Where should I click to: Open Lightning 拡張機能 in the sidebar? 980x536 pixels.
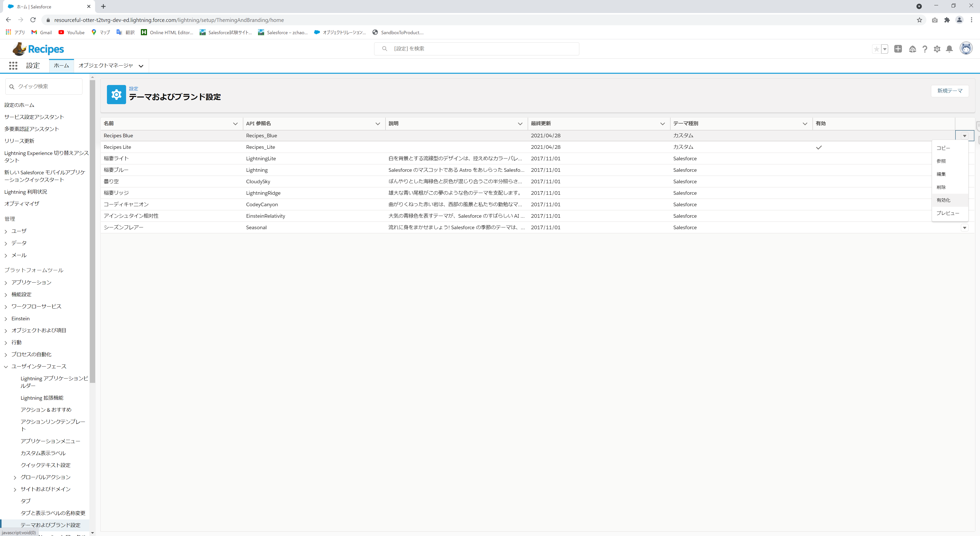pyautogui.click(x=42, y=397)
